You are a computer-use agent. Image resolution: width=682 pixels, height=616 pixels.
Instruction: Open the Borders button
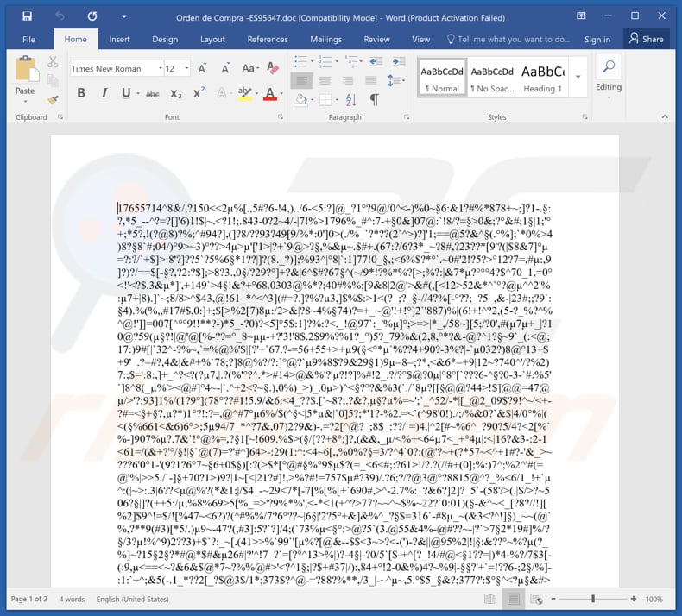coord(325,100)
